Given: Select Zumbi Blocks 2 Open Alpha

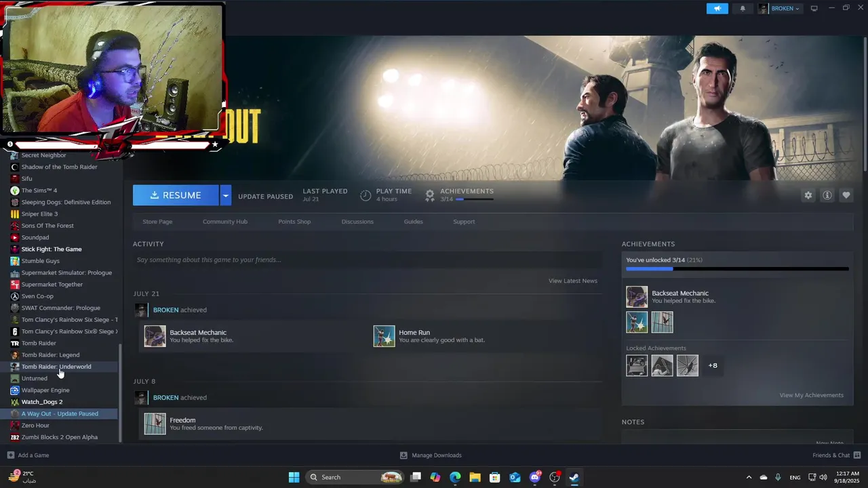Looking at the screenshot, I should [x=60, y=437].
